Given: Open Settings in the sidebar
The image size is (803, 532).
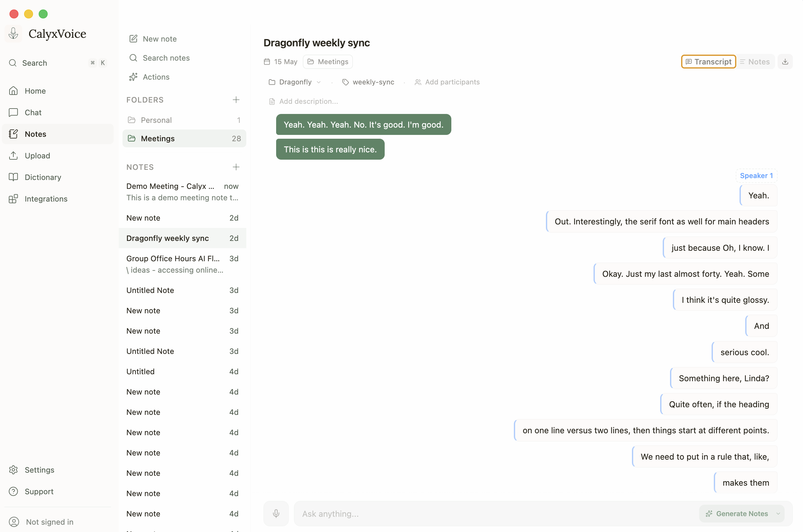Looking at the screenshot, I should (x=58, y=470).
